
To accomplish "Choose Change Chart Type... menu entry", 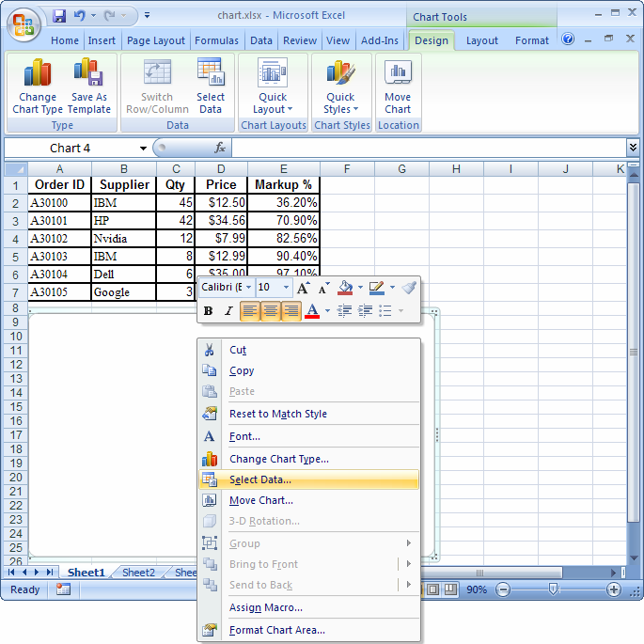I will [x=308, y=459].
